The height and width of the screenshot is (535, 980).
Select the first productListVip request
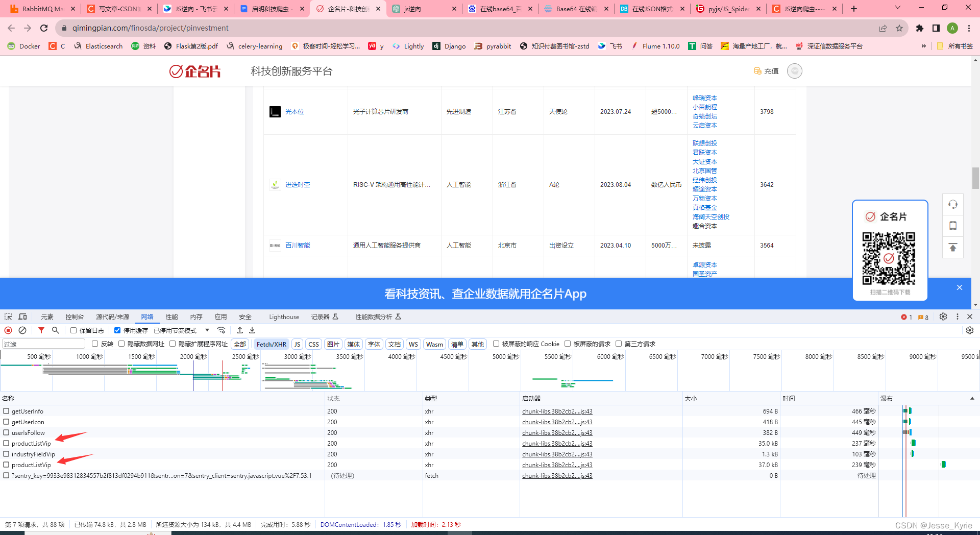click(x=31, y=443)
